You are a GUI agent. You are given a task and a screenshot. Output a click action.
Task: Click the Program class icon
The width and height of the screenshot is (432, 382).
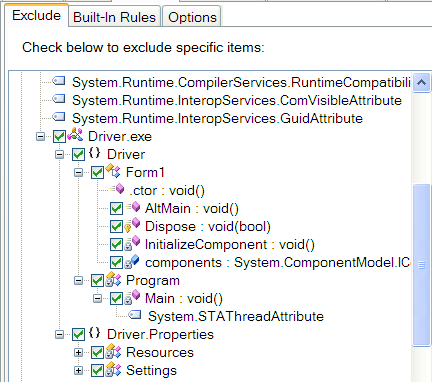(113, 279)
